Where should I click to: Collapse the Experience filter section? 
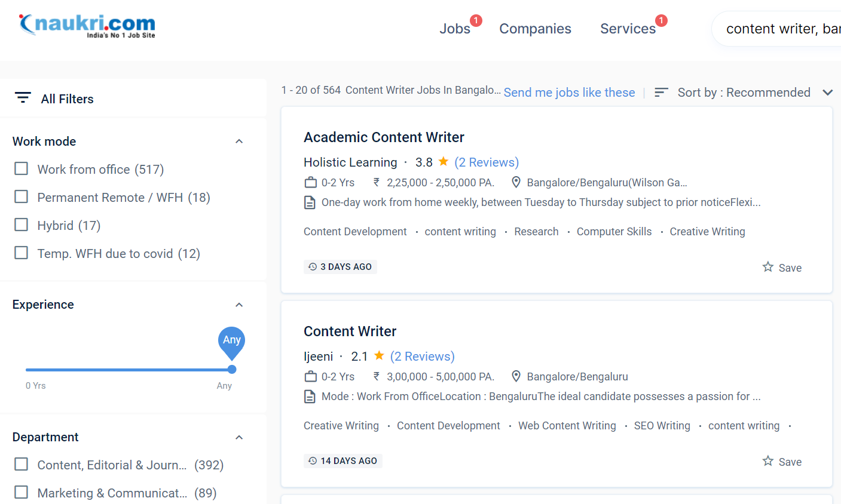click(239, 305)
